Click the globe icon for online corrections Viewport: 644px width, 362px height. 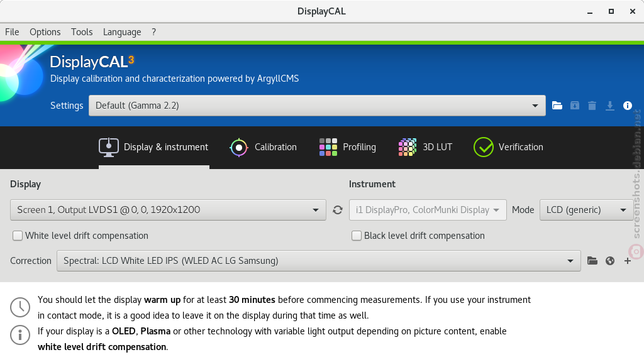tap(610, 261)
